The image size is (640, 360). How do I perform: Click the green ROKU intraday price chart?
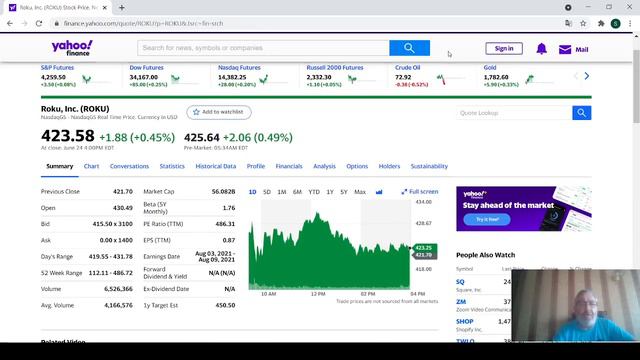click(x=329, y=251)
